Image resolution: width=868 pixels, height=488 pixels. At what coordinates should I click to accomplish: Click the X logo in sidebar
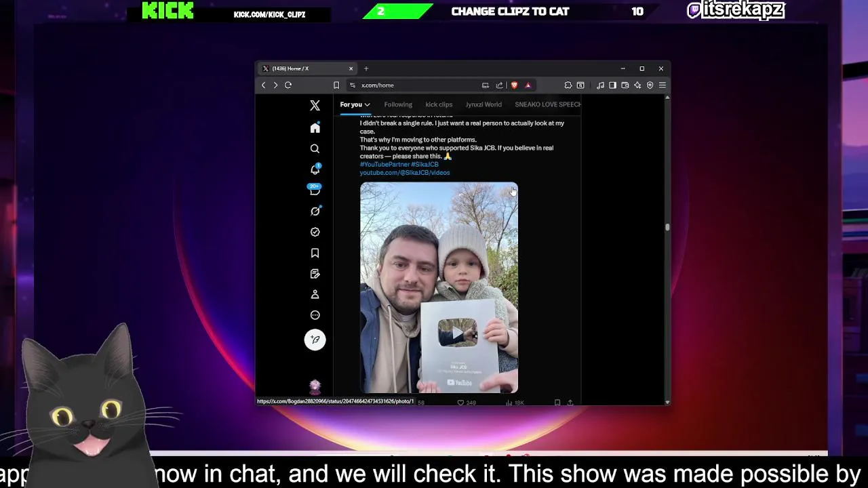click(315, 106)
